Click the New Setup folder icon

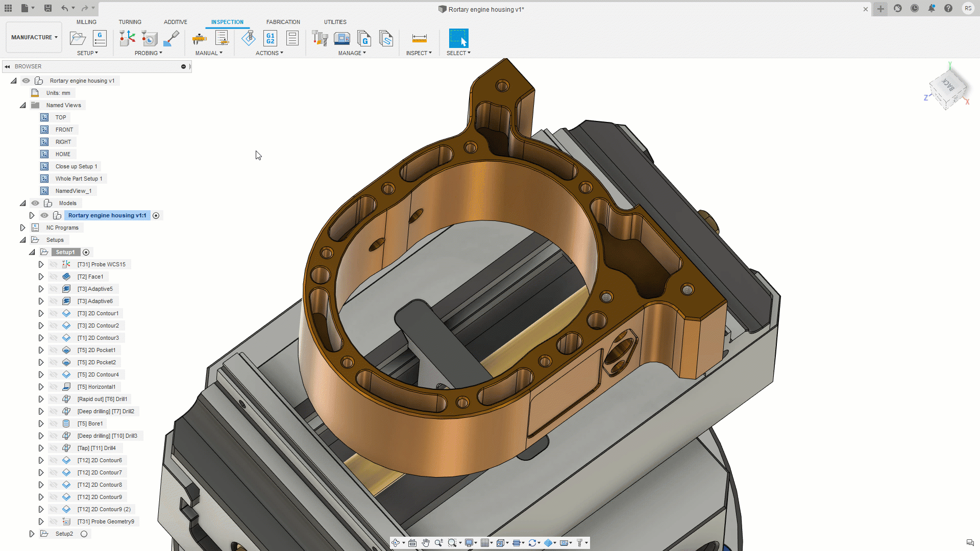coord(77,38)
